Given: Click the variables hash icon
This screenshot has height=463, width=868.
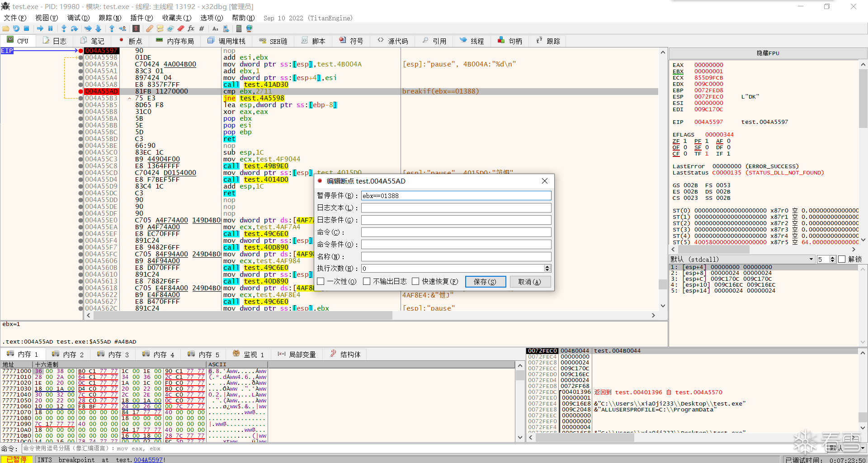Looking at the screenshot, I should click(x=202, y=28).
